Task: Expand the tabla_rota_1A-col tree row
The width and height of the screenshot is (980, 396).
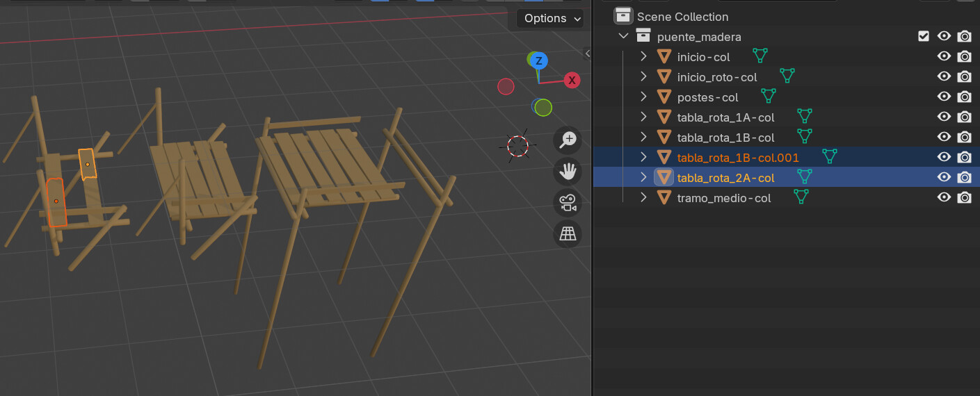Action: 643,117
